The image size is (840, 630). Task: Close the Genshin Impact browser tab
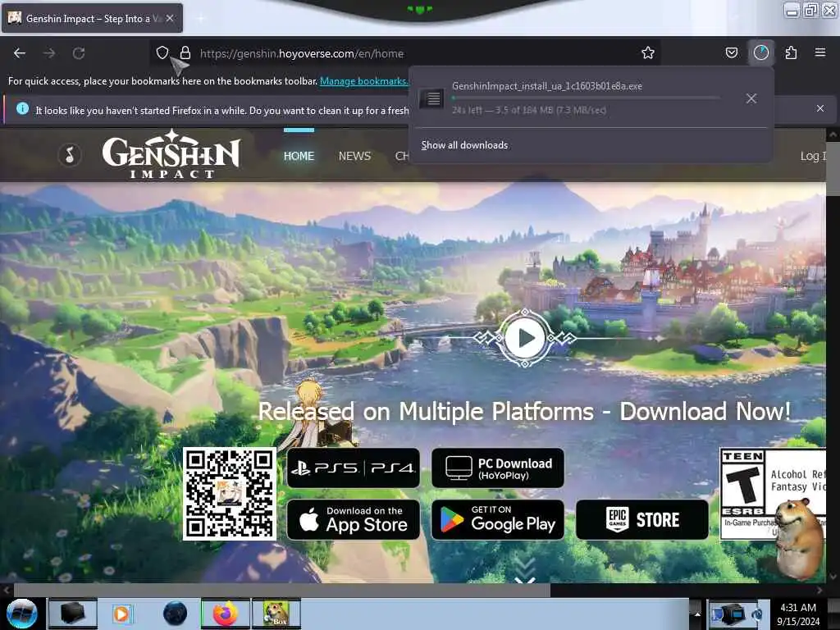click(x=170, y=18)
